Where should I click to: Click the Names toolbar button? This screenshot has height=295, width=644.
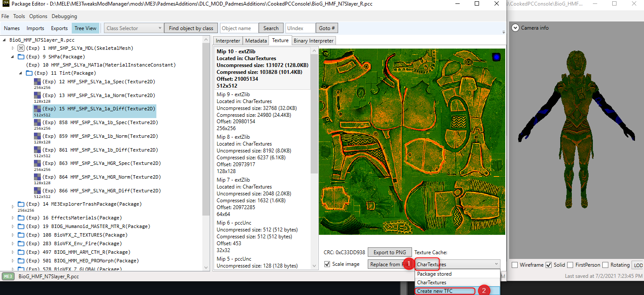pos(12,28)
